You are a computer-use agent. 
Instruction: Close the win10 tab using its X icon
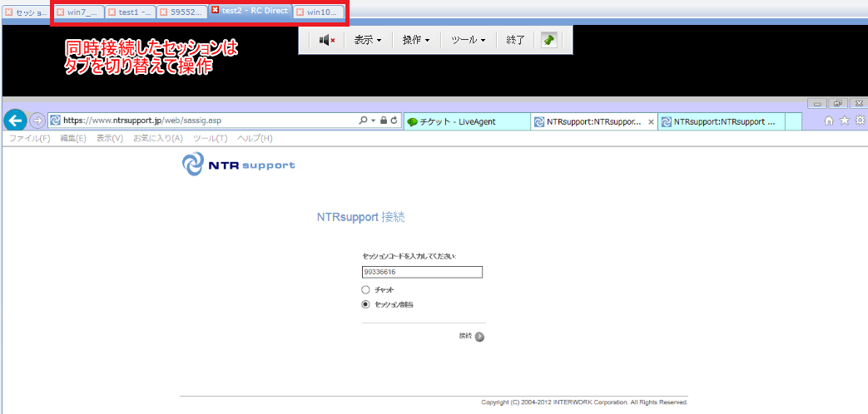(x=300, y=12)
